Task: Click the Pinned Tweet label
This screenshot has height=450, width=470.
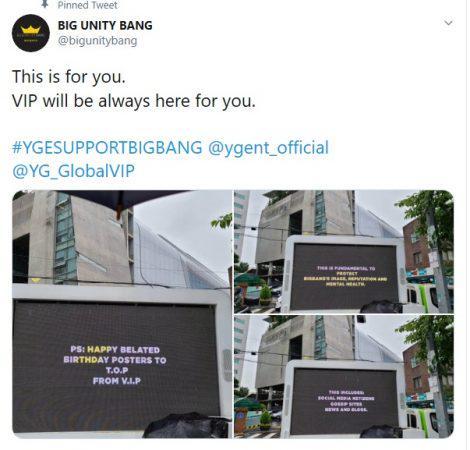Action: coord(87,5)
